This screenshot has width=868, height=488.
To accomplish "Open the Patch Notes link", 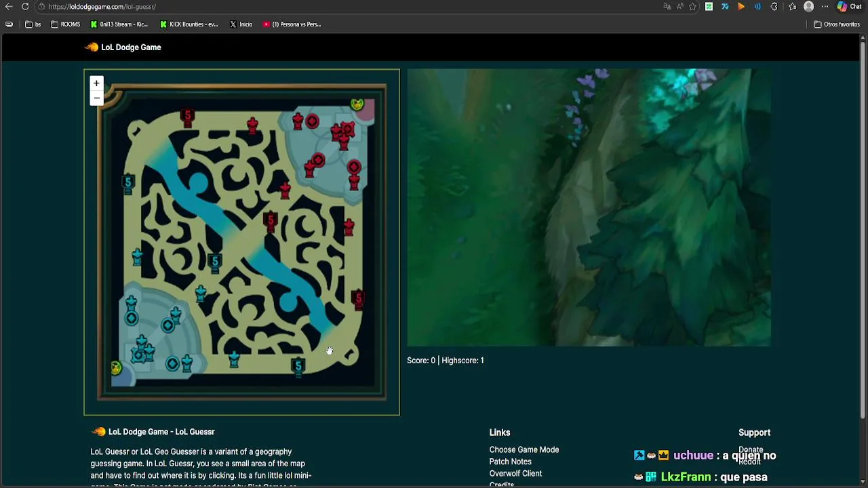I will coord(511,462).
